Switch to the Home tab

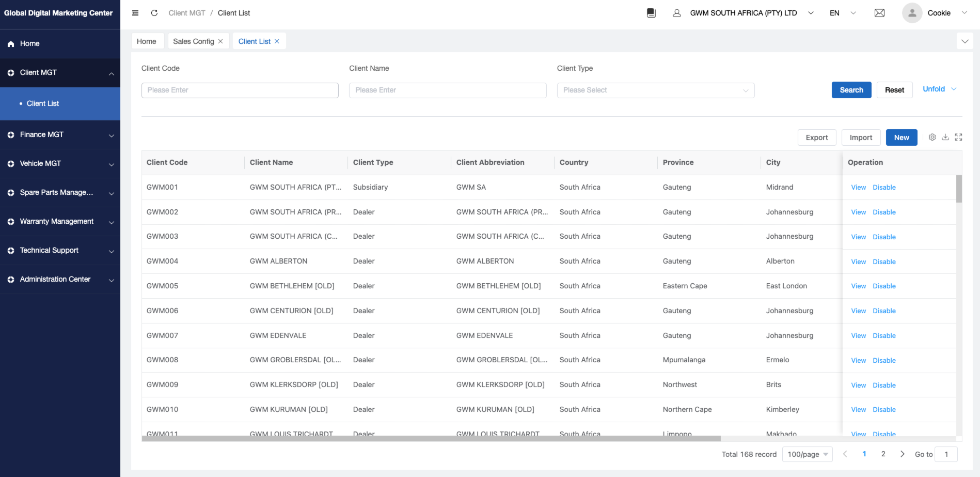coord(147,41)
